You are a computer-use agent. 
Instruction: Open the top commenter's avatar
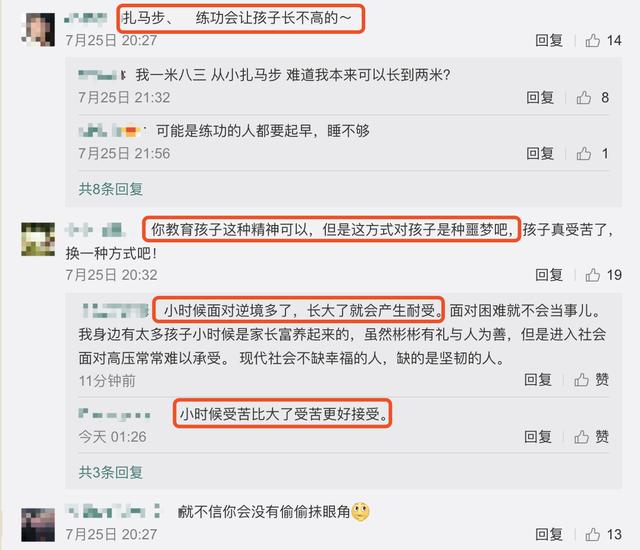[x=38, y=29]
